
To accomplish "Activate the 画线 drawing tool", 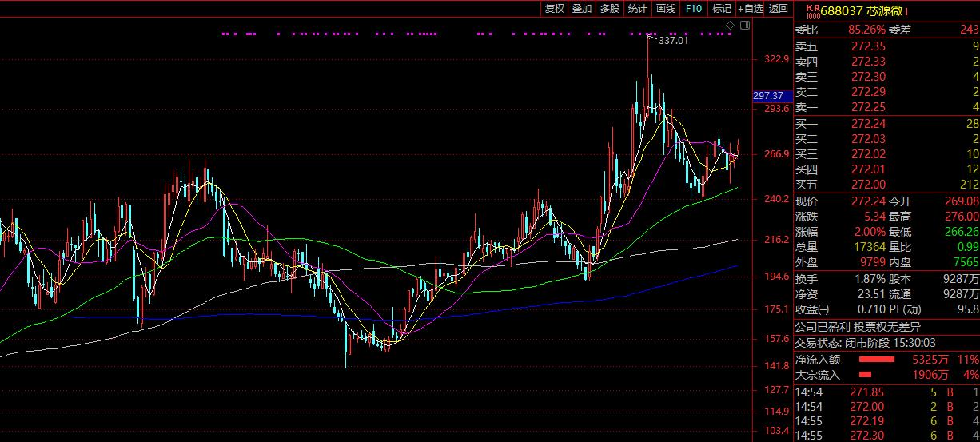I will pyautogui.click(x=666, y=8).
